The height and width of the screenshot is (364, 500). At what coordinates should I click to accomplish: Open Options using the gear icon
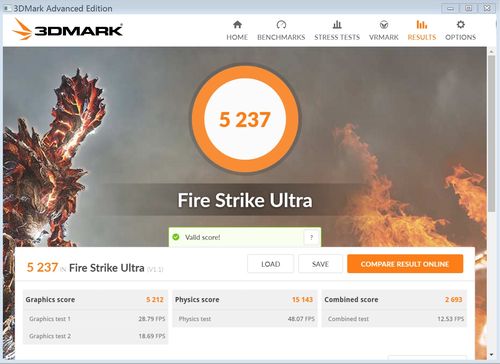pyautogui.click(x=461, y=24)
